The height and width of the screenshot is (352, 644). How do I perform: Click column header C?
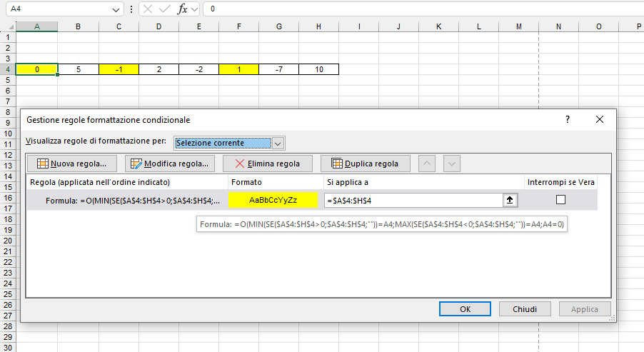[x=119, y=26]
